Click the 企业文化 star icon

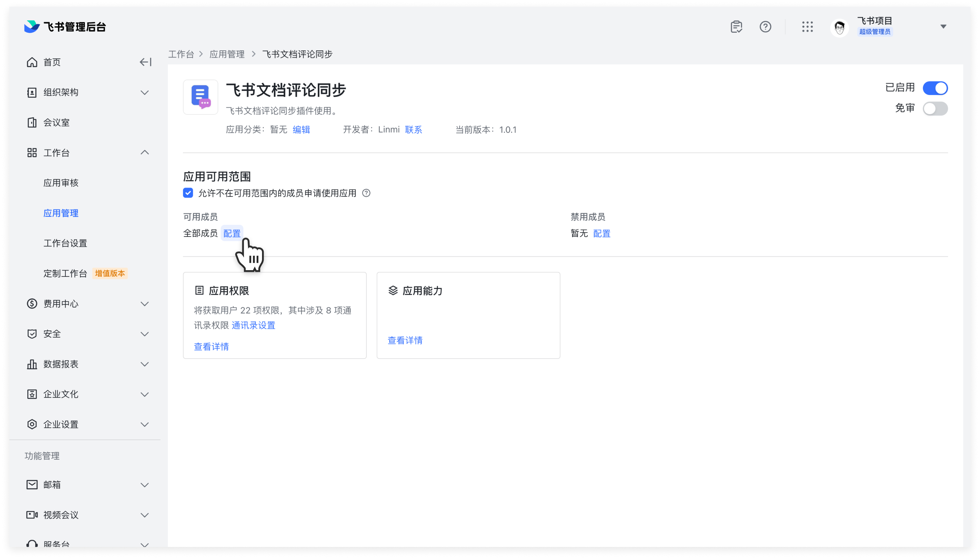tap(32, 394)
